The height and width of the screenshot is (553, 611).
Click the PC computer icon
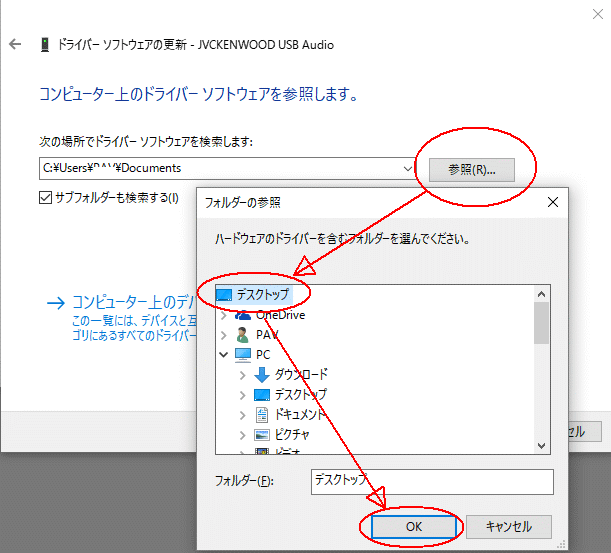click(242, 354)
